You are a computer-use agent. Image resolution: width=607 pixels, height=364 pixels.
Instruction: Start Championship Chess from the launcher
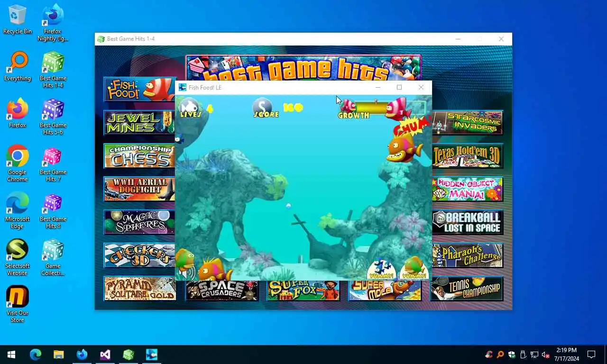pos(139,156)
